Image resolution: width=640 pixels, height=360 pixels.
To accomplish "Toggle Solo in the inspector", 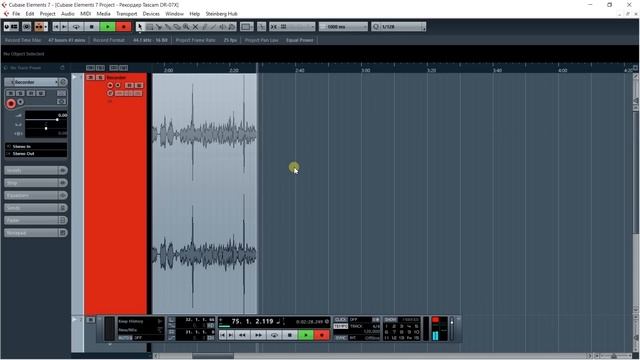I will [x=20, y=93].
